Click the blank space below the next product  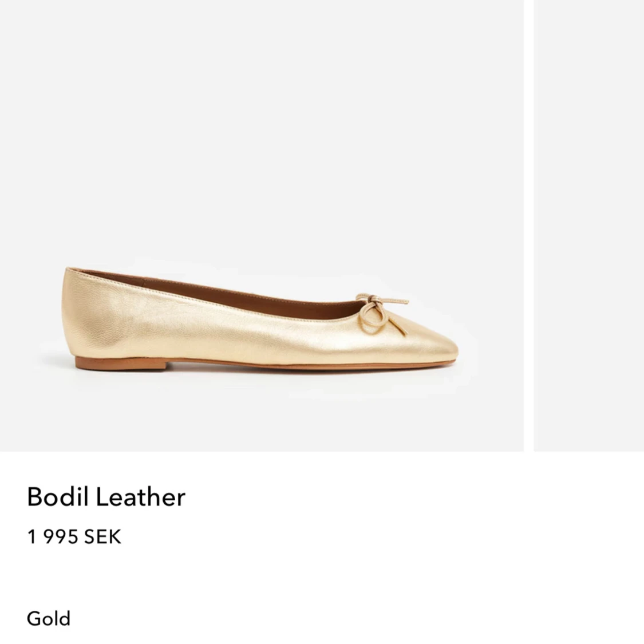[588, 544]
